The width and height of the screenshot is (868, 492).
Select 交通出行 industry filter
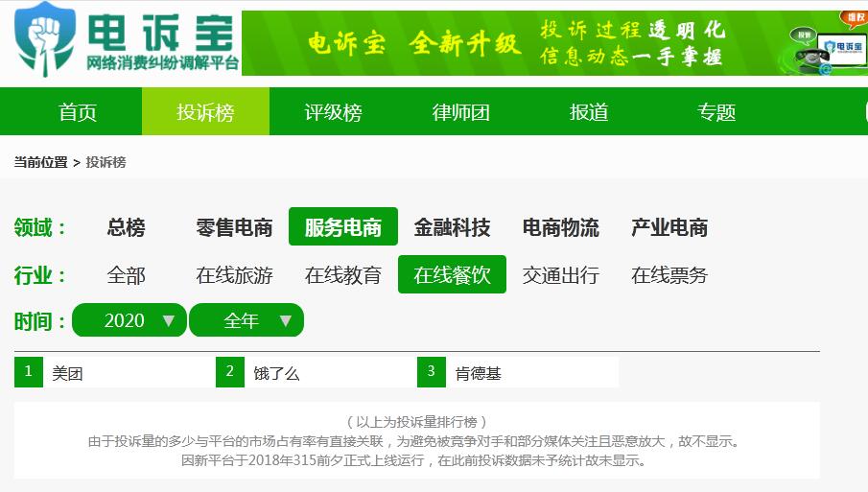[561, 274]
